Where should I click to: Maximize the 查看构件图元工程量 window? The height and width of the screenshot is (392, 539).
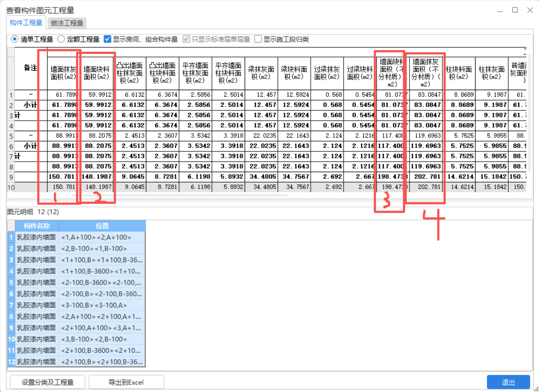pos(515,10)
